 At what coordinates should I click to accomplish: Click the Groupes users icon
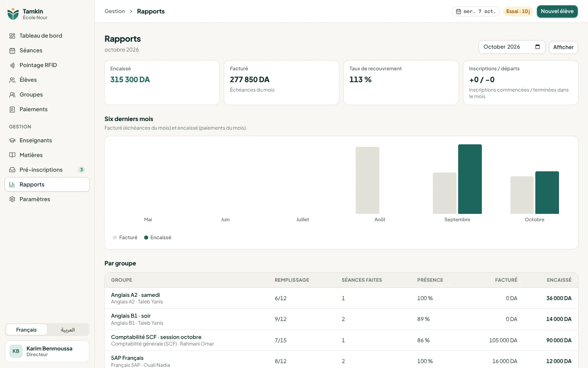tap(12, 95)
